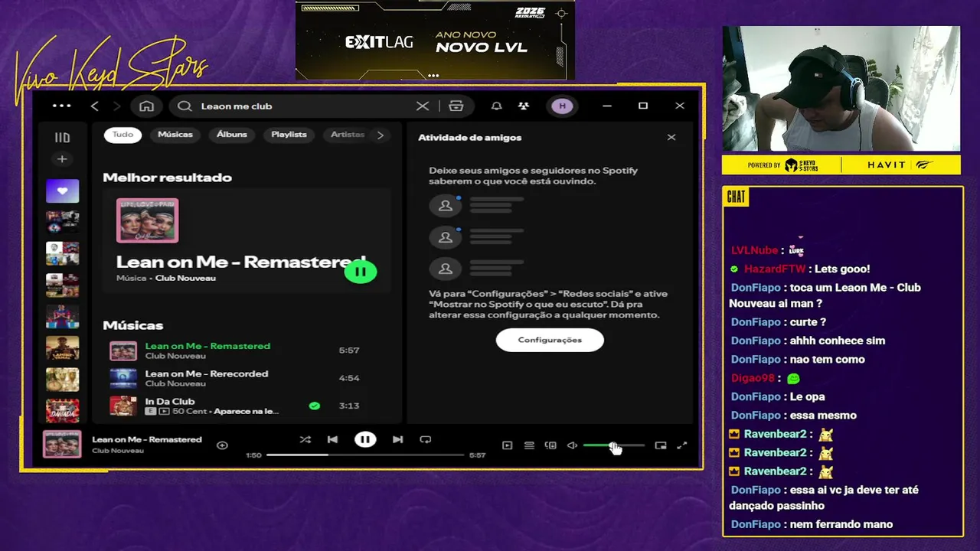Image resolution: width=980 pixels, height=551 pixels.
Task: Toggle shuffle playback
Action: [305, 439]
